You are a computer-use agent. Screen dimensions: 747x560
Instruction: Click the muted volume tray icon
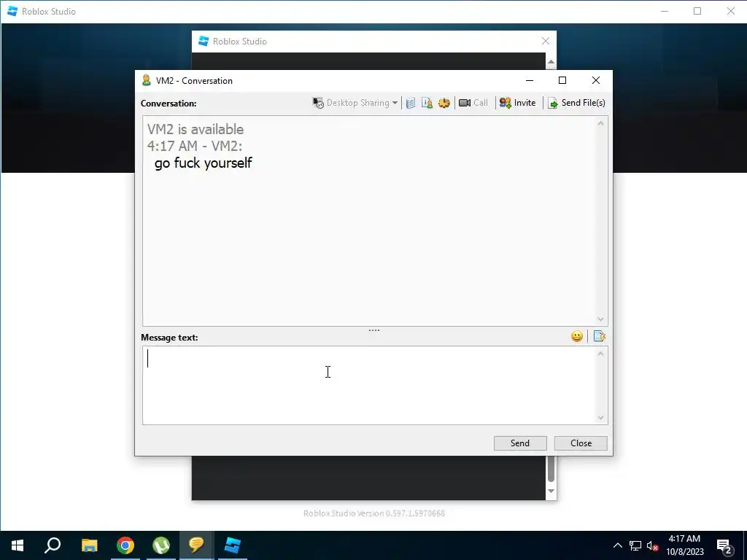(652, 545)
